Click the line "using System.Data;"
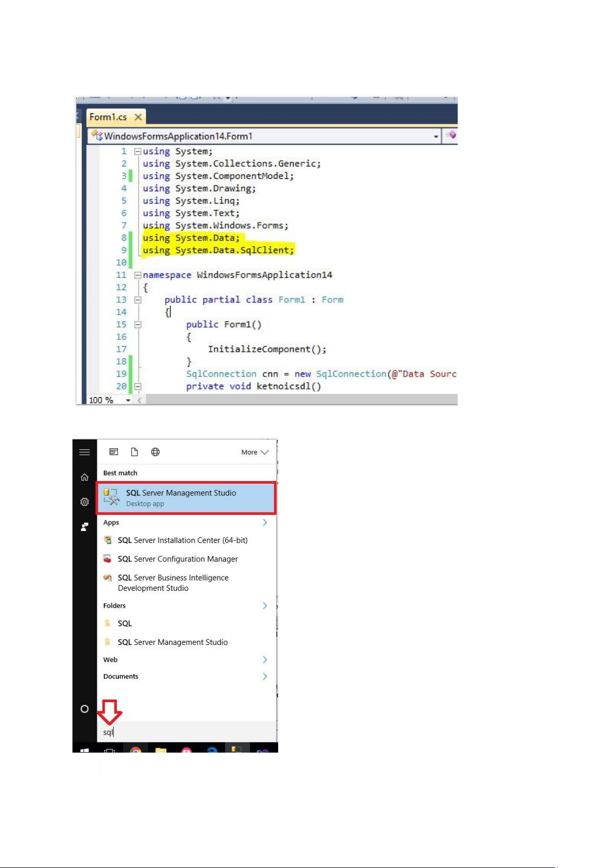This screenshot has width=614, height=868. 191,238
